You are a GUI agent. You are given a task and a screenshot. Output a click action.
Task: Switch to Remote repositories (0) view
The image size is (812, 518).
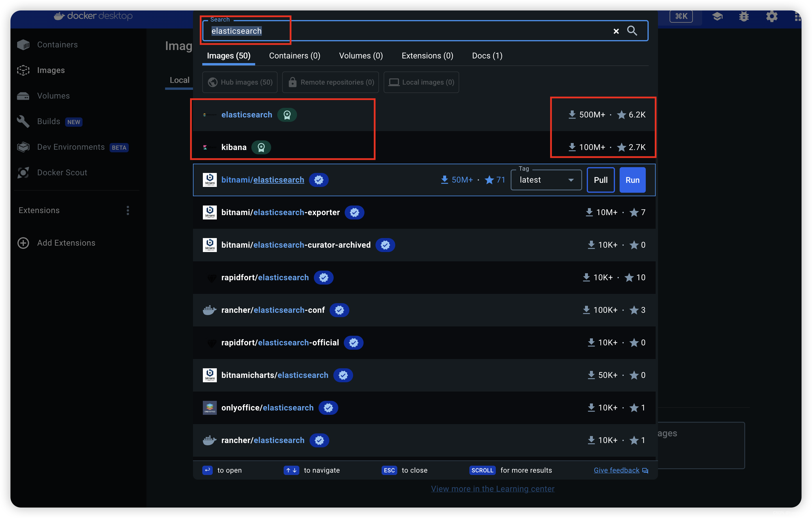(x=330, y=82)
